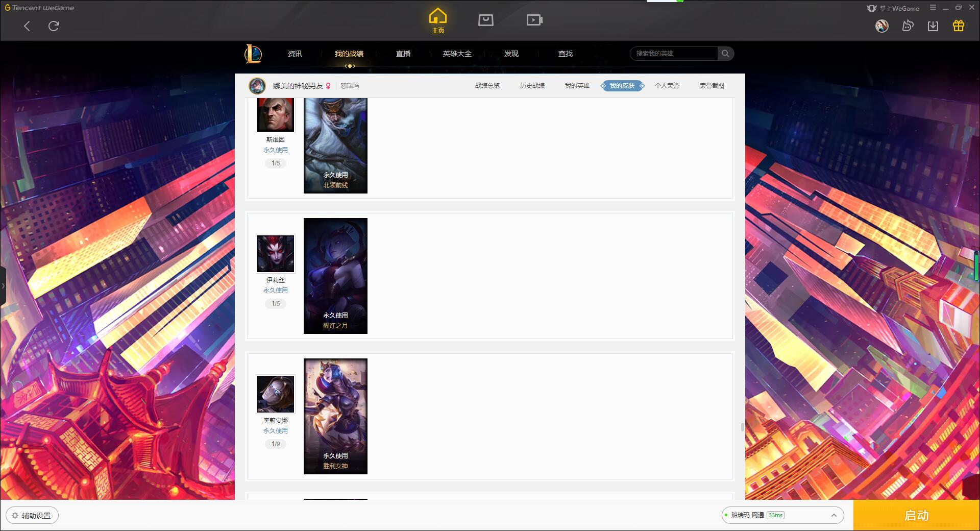Open the 发现 tab
The width and height of the screenshot is (980, 531).
tap(511, 54)
